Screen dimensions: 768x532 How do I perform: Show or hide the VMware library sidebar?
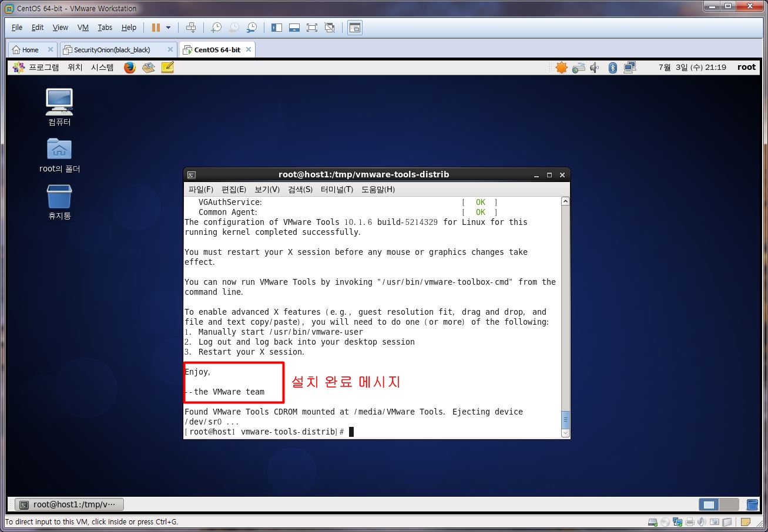click(x=277, y=28)
